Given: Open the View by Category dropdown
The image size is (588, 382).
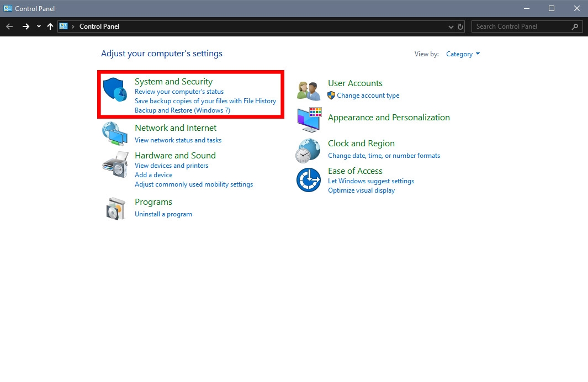Looking at the screenshot, I should click(463, 54).
